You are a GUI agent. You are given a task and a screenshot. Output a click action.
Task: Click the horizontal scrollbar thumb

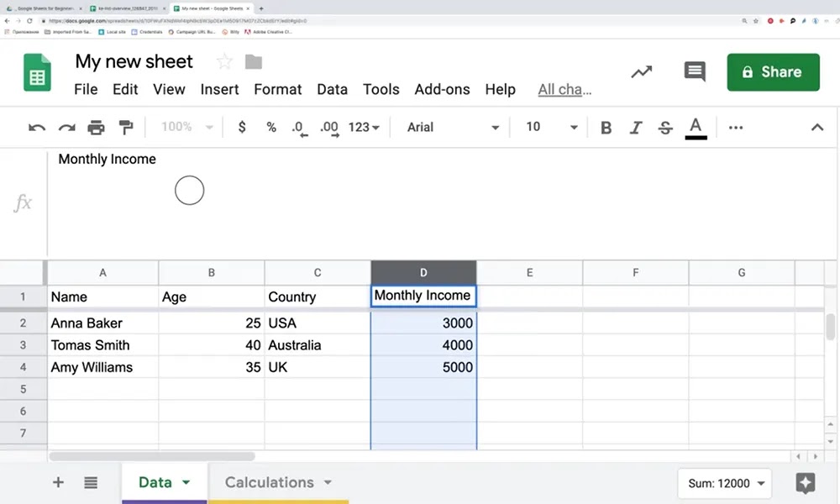152,456
